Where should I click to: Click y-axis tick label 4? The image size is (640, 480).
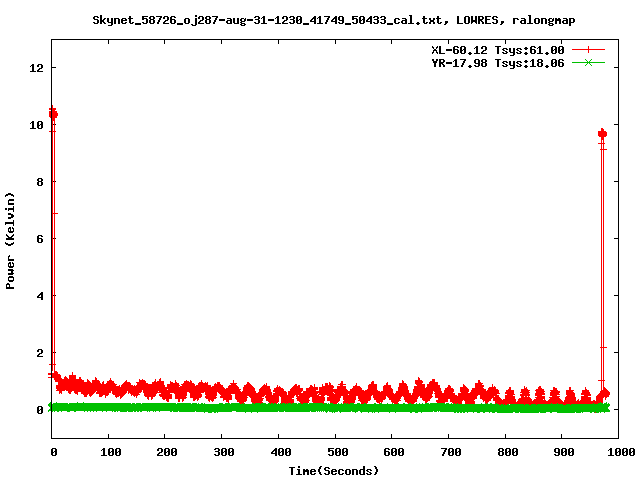40,296
